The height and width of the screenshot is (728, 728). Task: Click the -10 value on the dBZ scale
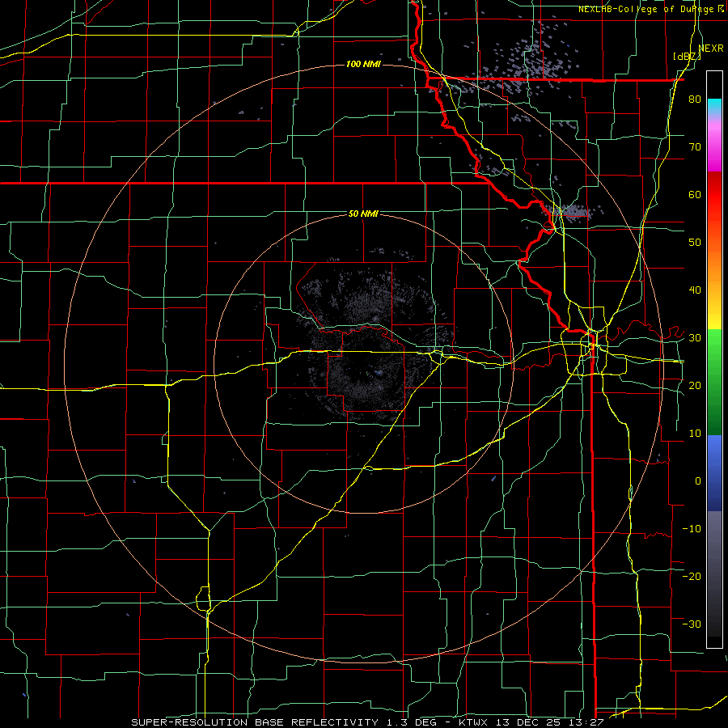point(692,528)
